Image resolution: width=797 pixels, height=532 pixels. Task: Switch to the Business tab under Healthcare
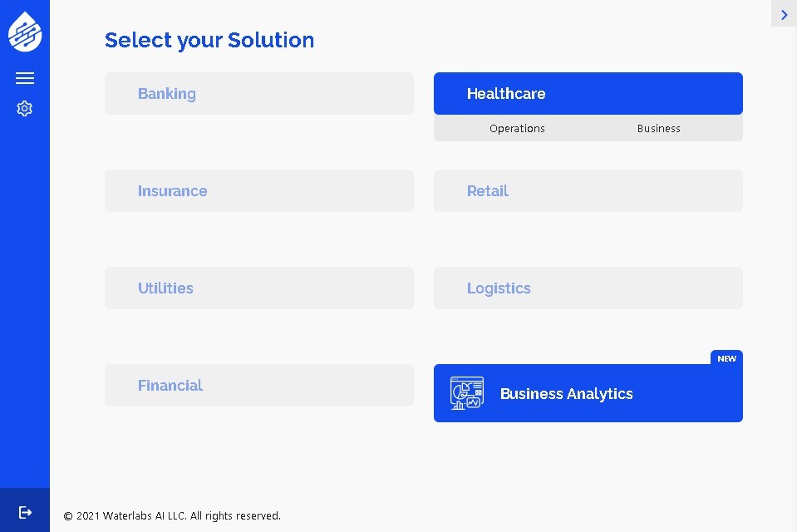pyautogui.click(x=658, y=128)
